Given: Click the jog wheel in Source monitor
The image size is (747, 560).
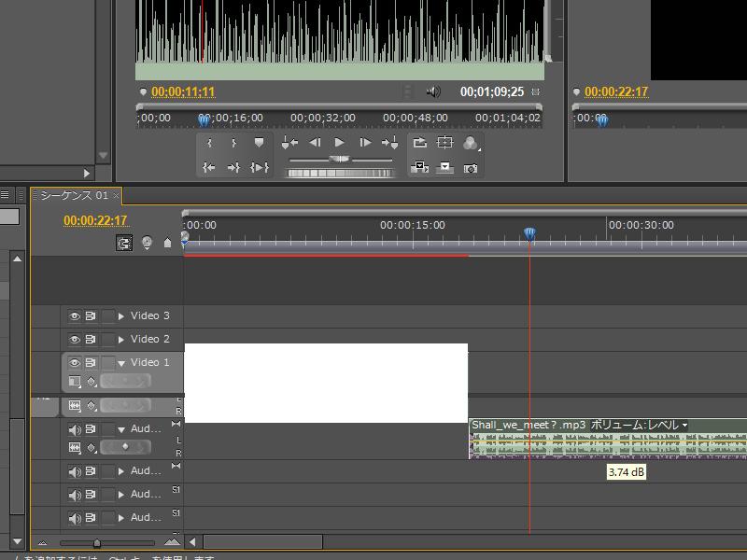Looking at the screenshot, I should point(340,173).
